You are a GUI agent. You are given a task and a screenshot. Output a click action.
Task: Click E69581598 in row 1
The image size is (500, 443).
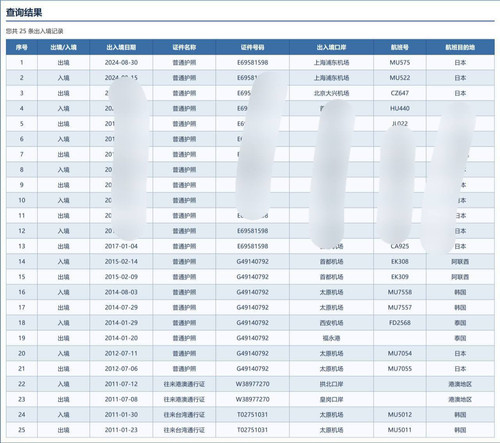coord(252,63)
